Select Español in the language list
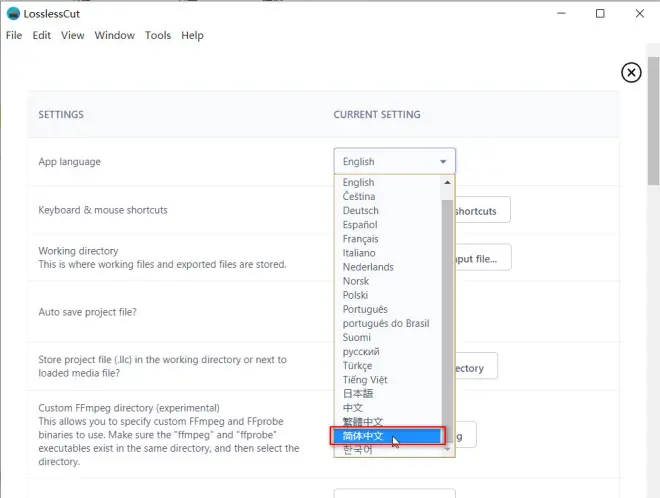660x498 pixels. coord(388,224)
